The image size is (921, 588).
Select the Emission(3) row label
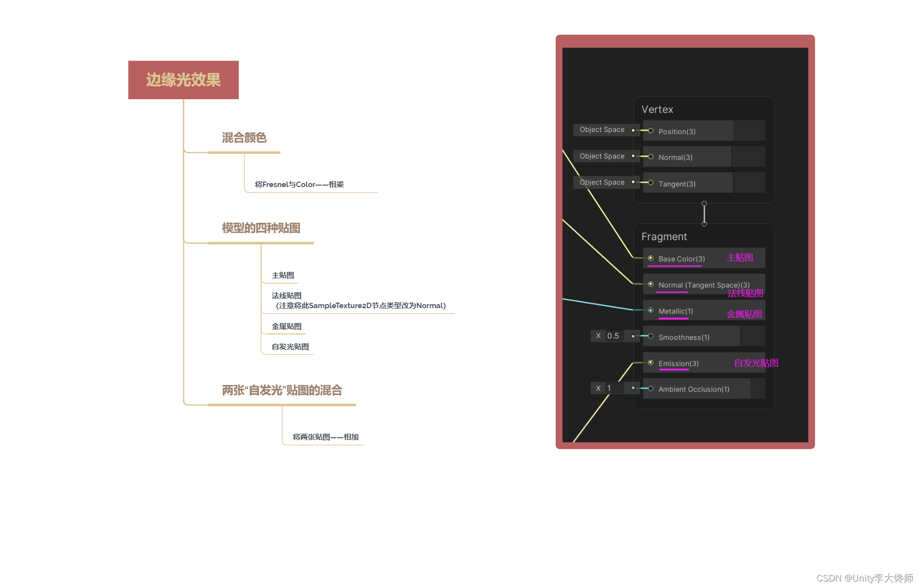679,364
